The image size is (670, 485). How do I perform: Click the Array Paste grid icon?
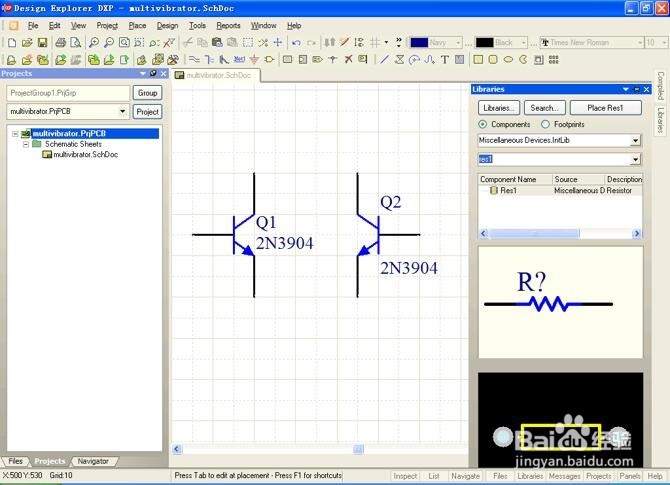point(554,59)
